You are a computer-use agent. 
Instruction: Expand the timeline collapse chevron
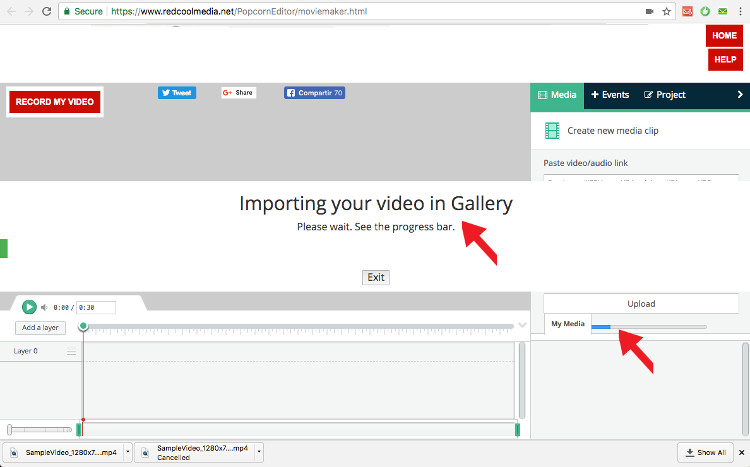click(522, 325)
